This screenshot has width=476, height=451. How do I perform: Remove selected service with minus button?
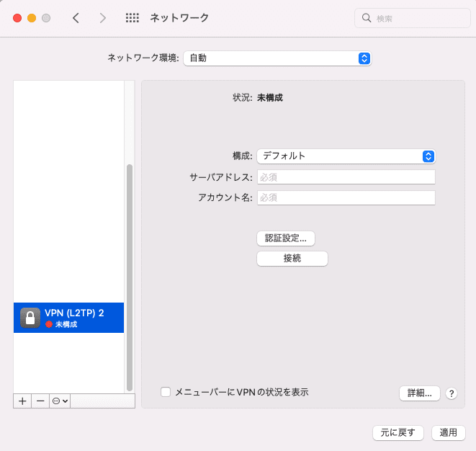point(40,401)
